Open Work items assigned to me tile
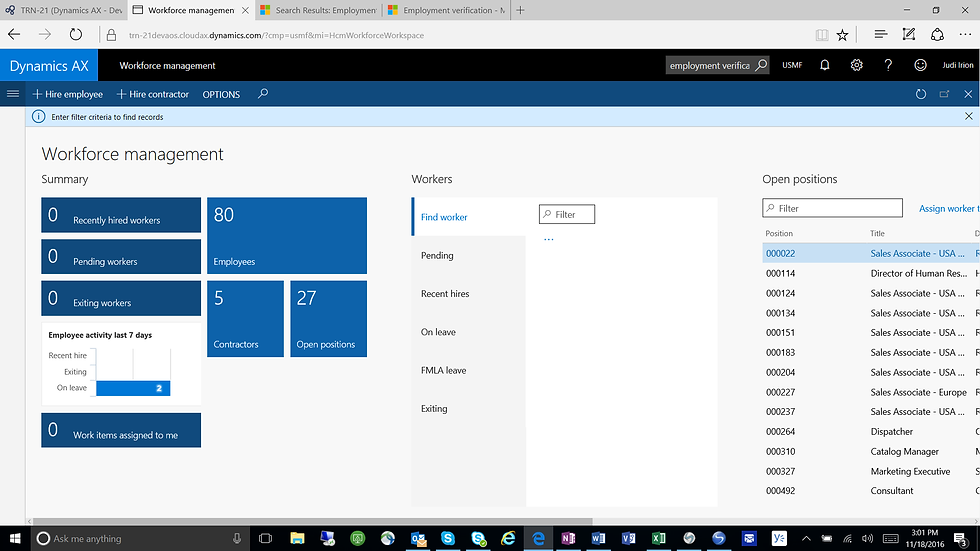980x551 pixels. (121, 430)
